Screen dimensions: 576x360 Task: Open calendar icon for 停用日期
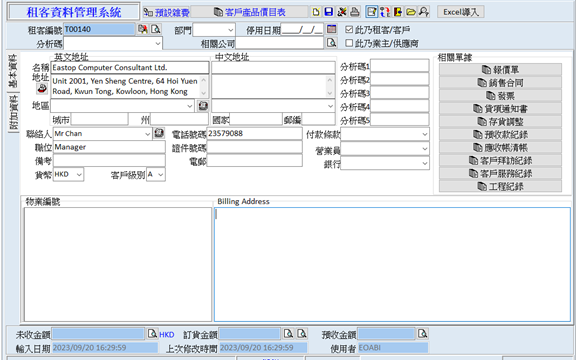click(331, 29)
